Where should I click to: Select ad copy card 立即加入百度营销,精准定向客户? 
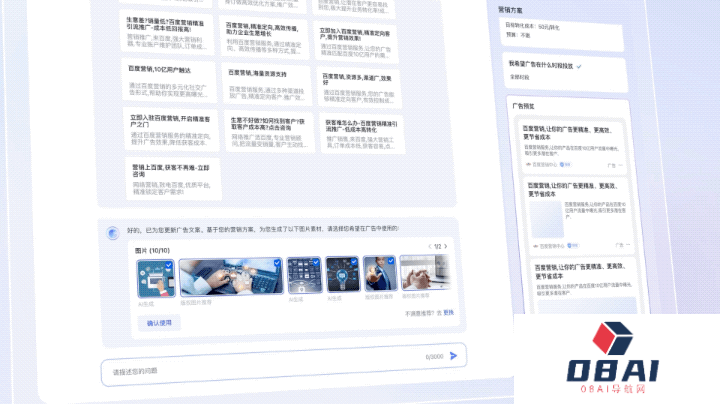click(356, 40)
